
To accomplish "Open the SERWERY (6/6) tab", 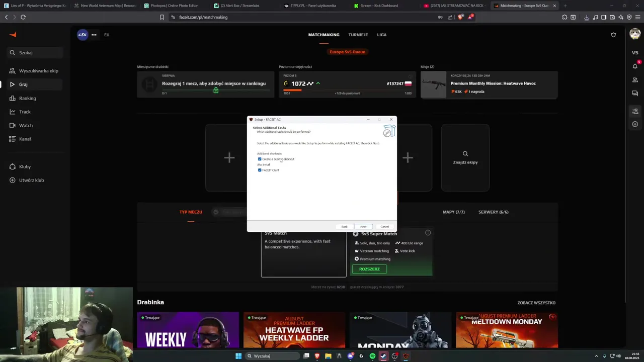I will coord(493,212).
